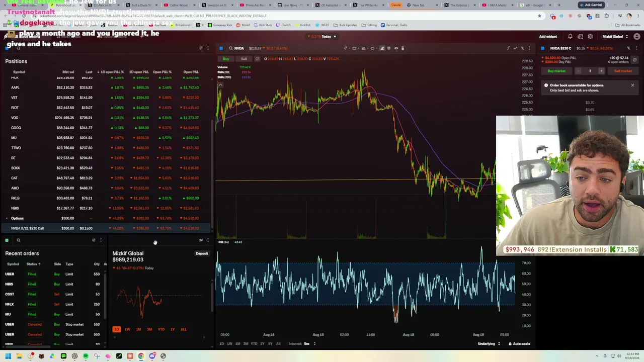Delete chart drawings with trash icon
This screenshot has width=644, height=362.
[x=403, y=48]
